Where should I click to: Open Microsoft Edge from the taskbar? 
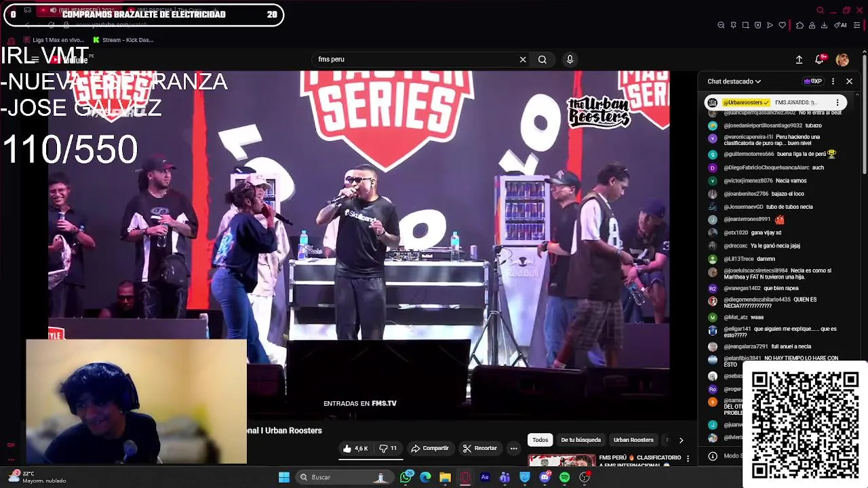[425, 477]
